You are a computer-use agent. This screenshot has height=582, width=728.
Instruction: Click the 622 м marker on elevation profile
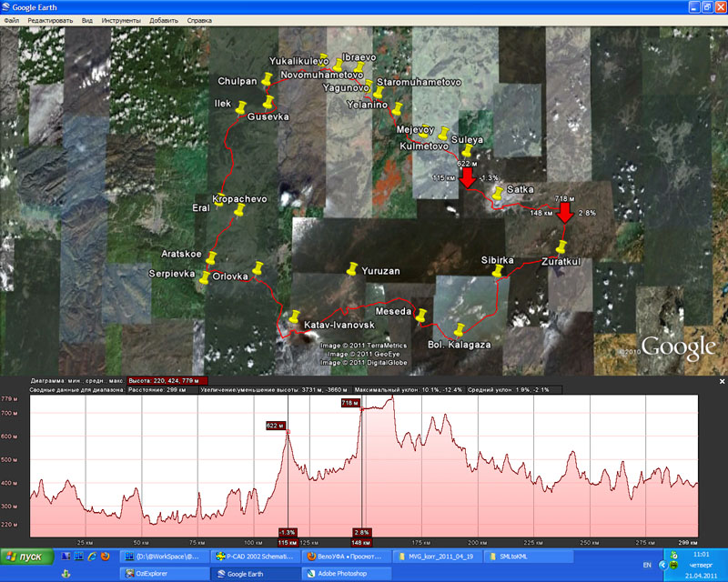tap(276, 426)
